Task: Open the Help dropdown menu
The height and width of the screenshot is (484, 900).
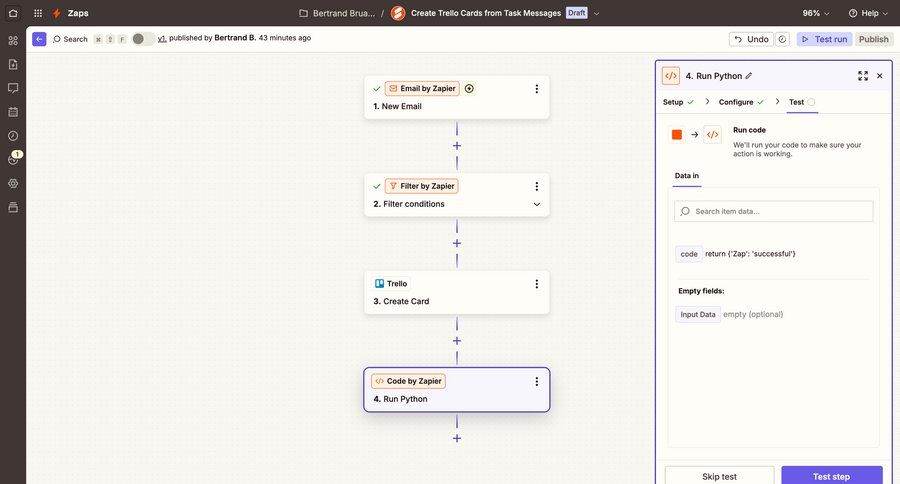Action: coord(867,13)
